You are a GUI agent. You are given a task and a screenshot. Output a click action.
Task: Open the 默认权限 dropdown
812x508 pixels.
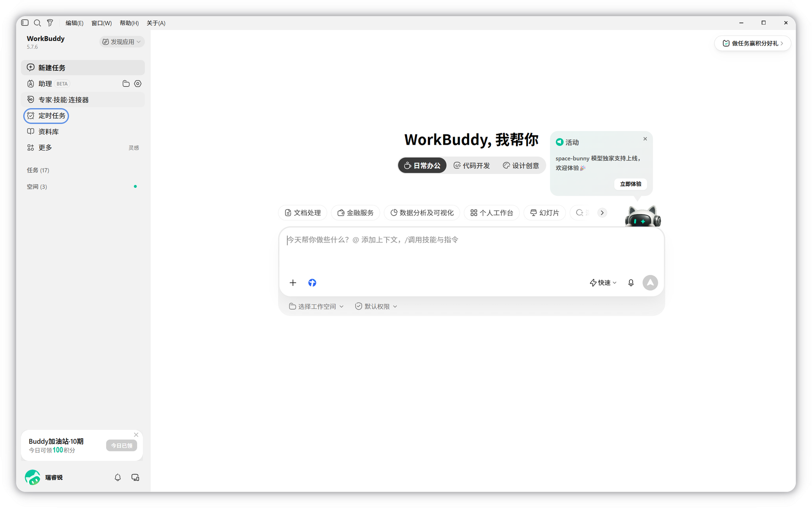[x=376, y=306]
